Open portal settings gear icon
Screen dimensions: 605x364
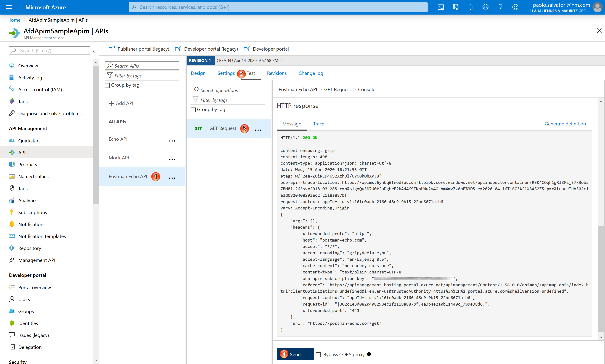point(485,7)
